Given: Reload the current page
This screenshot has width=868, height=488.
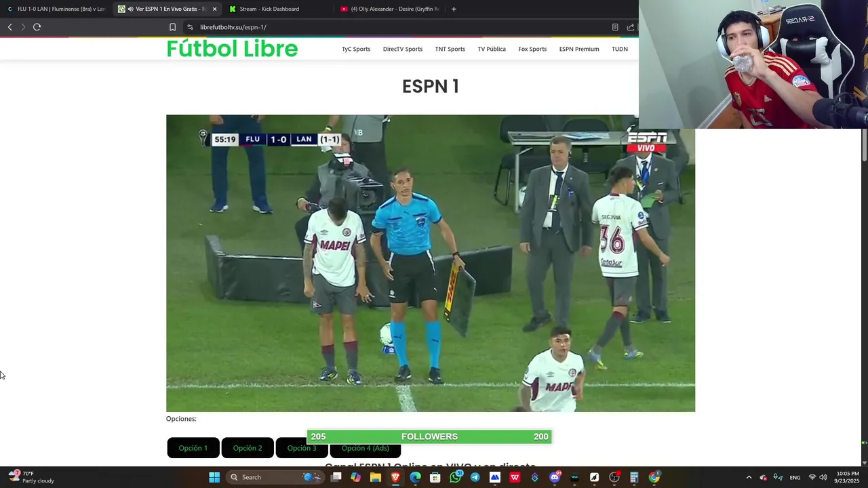Looking at the screenshot, I should [37, 27].
